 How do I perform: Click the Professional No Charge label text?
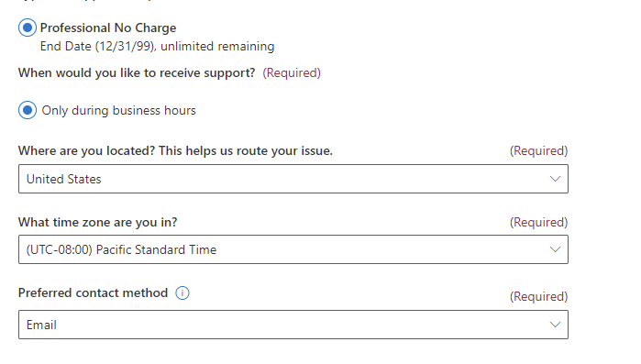pyautogui.click(x=108, y=28)
